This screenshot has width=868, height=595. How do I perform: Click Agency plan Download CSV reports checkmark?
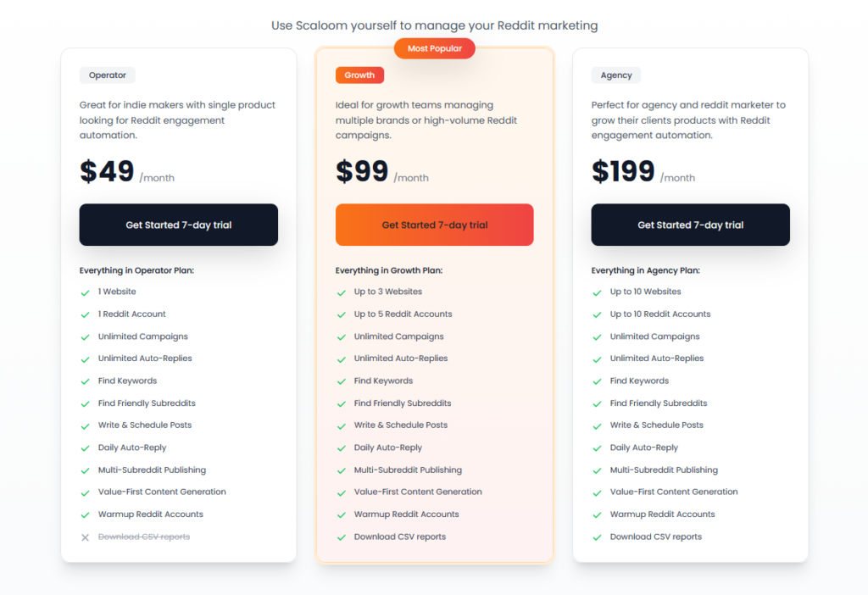click(x=597, y=537)
